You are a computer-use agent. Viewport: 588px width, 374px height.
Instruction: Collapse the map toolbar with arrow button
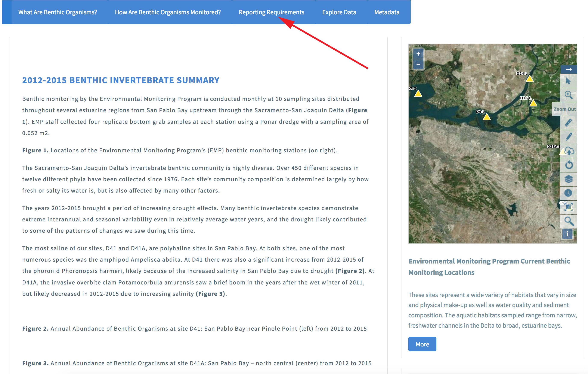point(569,69)
